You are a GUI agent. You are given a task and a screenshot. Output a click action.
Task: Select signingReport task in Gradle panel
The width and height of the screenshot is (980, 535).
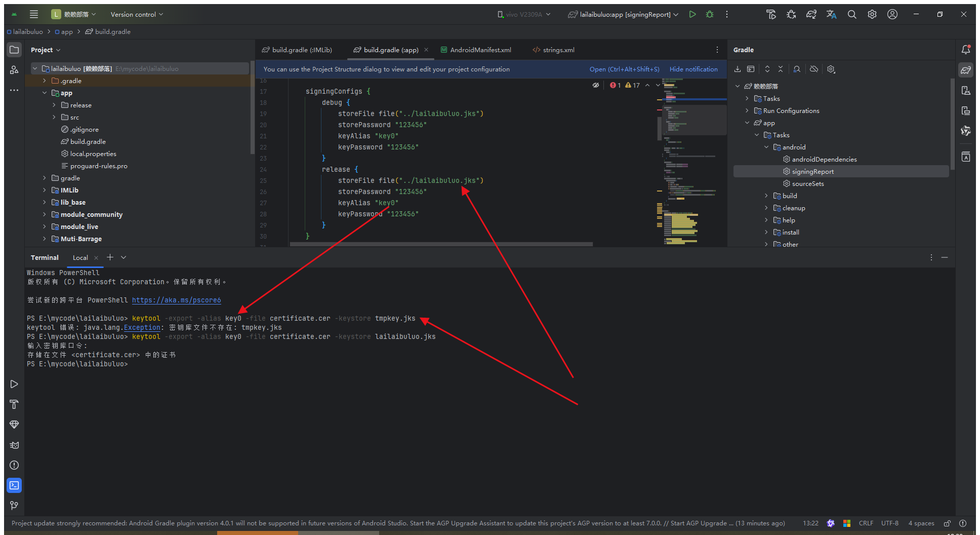(812, 171)
